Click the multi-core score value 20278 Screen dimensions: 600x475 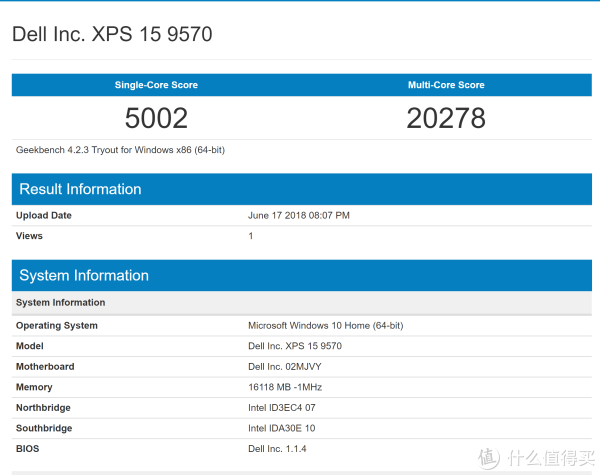click(x=446, y=118)
